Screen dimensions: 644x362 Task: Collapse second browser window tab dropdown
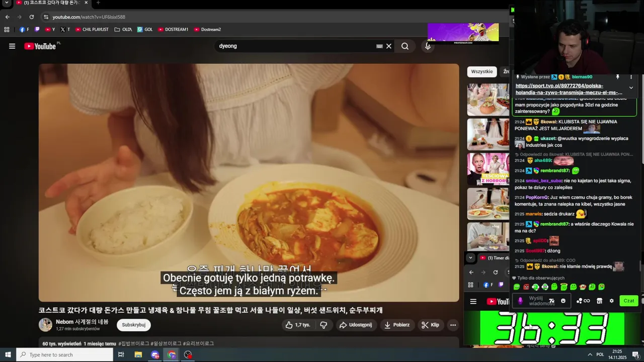coord(470,258)
